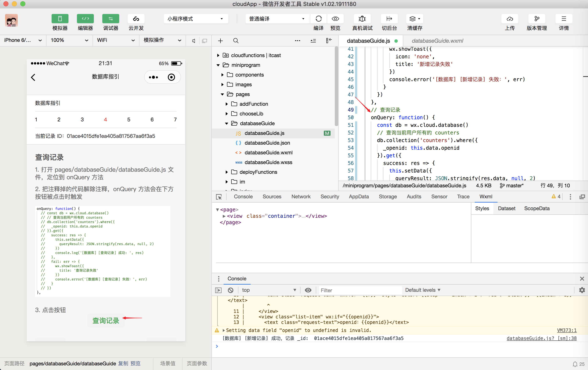Switch to the Console devtools tab
588x370 pixels.
[x=243, y=197]
